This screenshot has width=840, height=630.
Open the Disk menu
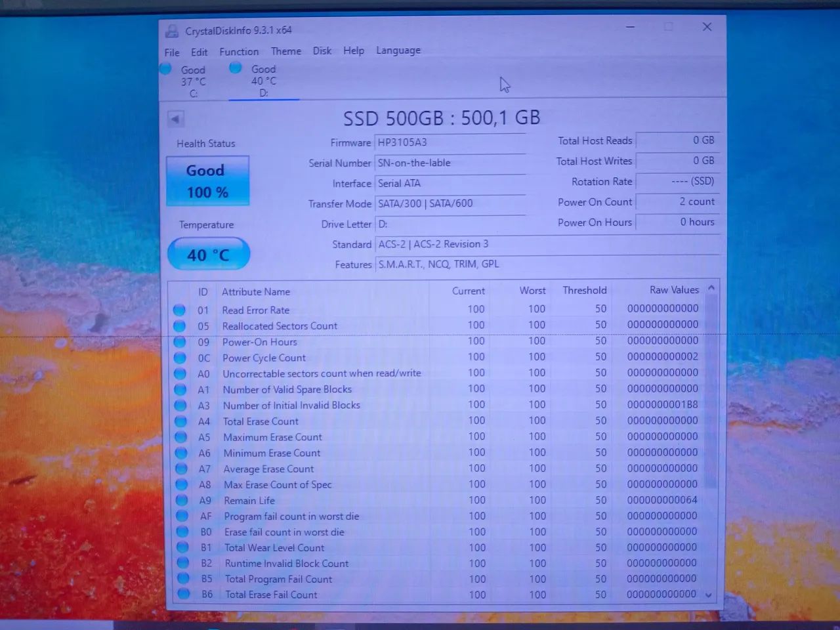click(322, 51)
